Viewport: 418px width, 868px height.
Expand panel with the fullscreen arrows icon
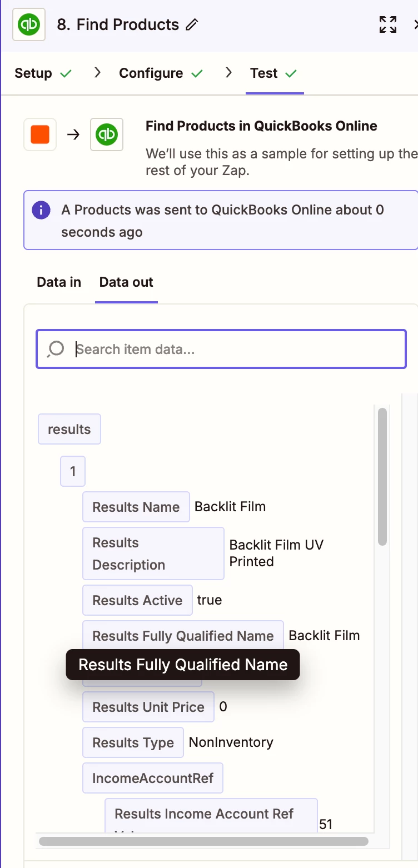pyautogui.click(x=388, y=24)
